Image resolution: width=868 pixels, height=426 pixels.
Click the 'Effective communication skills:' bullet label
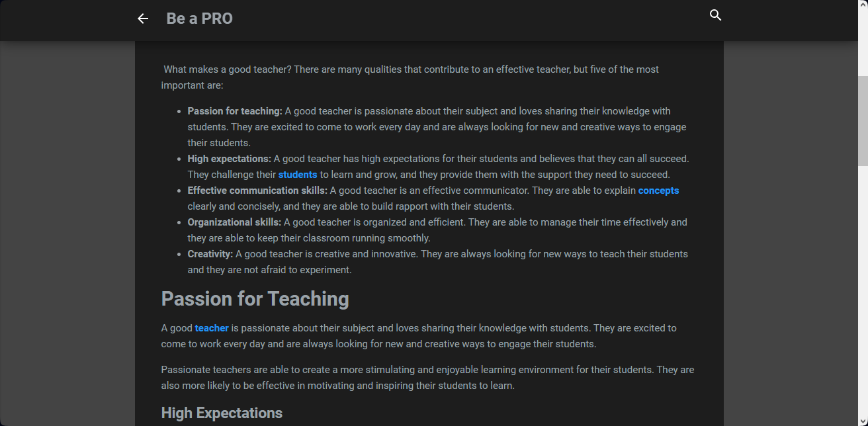coord(257,191)
